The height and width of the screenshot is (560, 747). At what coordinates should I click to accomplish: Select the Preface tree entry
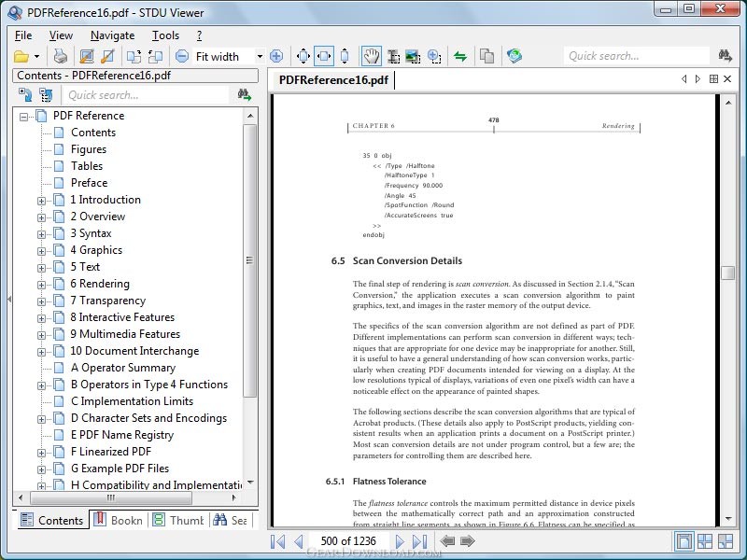[x=89, y=182]
